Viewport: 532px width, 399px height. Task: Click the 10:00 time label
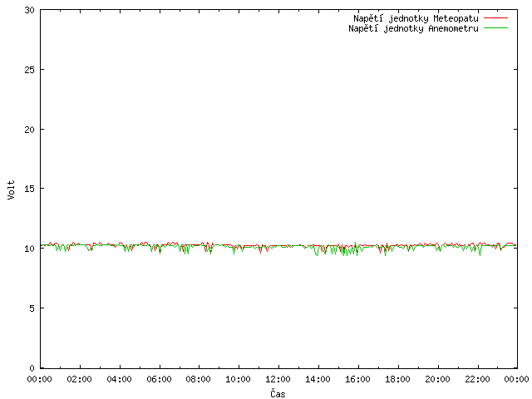pos(239,379)
